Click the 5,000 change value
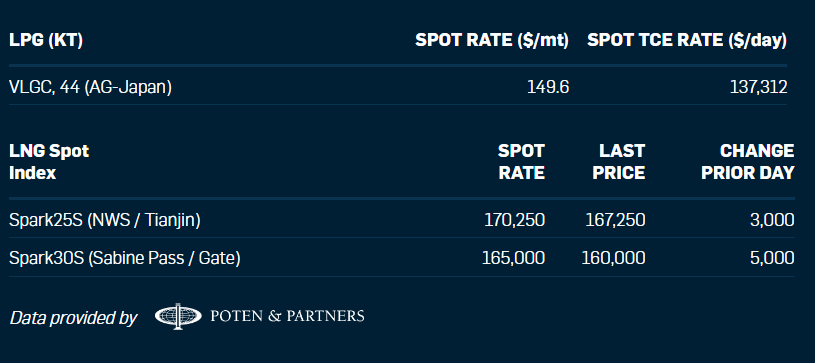Viewport: 815px width, 363px height. [x=772, y=257]
